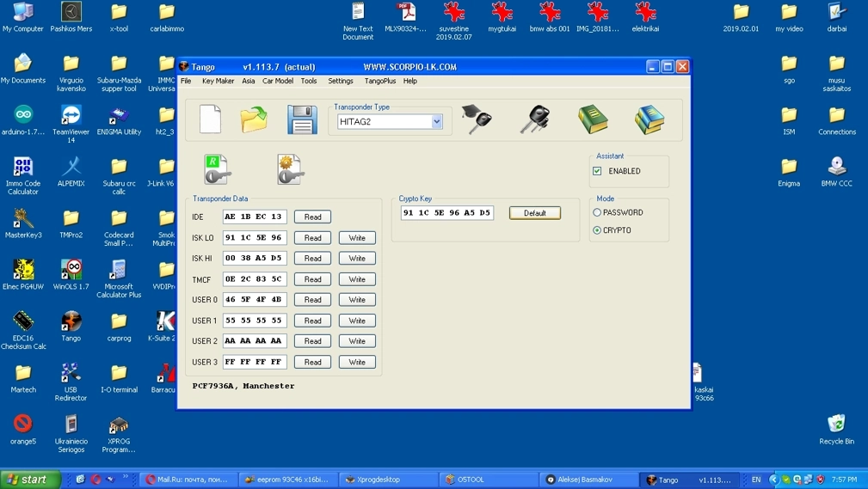868x489 pixels.
Task: Click the USER 1 value field
Action: (x=255, y=321)
